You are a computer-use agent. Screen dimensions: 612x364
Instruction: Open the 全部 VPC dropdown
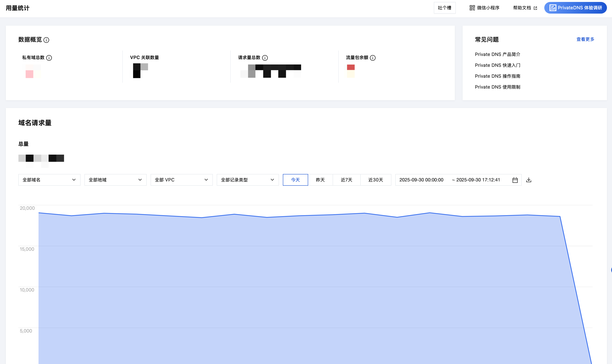point(181,180)
